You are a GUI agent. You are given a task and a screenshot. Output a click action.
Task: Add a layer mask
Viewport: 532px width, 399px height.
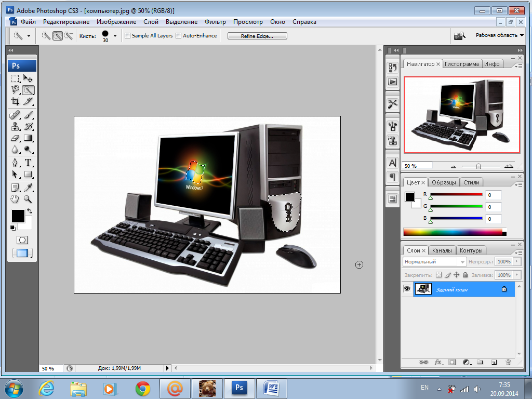pos(452,362)
